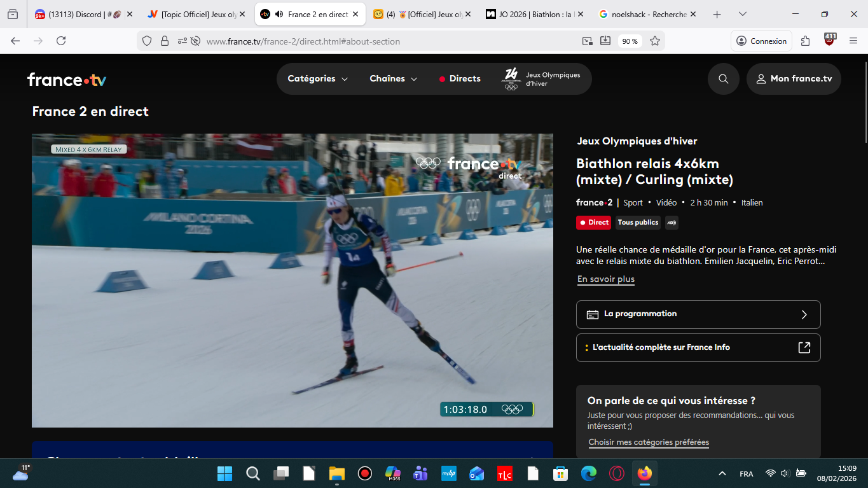Viewport: 868px width, 488px height.
Task: Reload the current page
Action: 61,41
